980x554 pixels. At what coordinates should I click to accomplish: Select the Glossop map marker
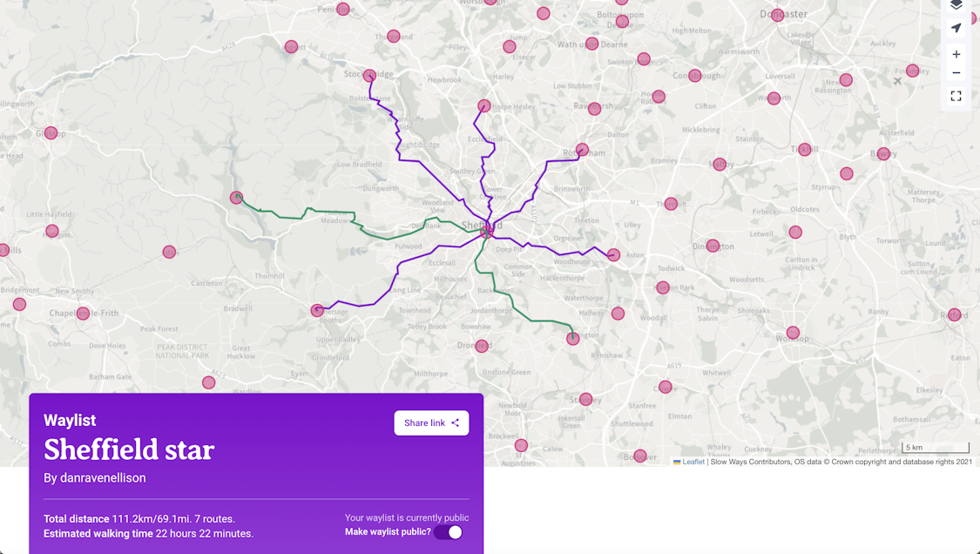tap(51, 133)
